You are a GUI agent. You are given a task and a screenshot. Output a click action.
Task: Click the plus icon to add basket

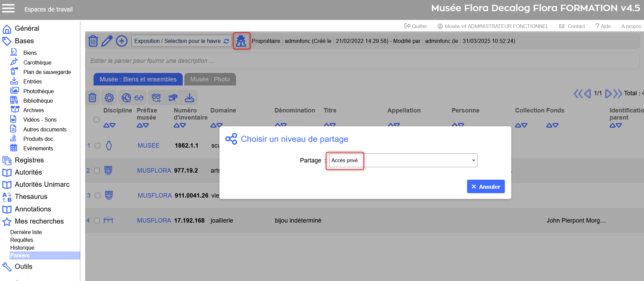122,41
